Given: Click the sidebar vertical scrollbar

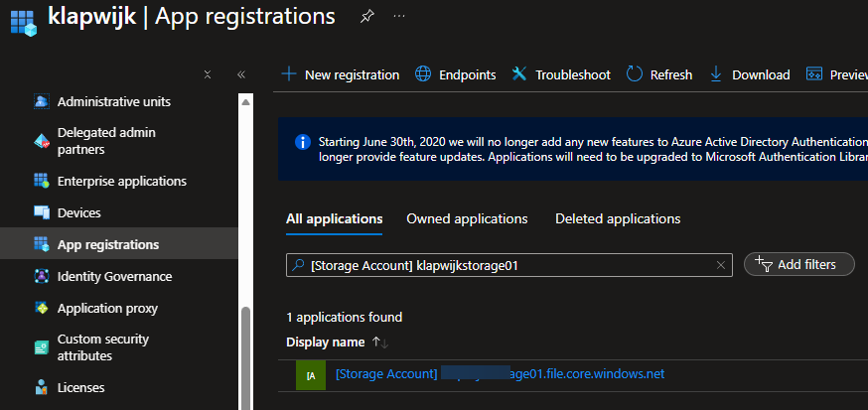Looking at the screenshot, I should 244,347.
